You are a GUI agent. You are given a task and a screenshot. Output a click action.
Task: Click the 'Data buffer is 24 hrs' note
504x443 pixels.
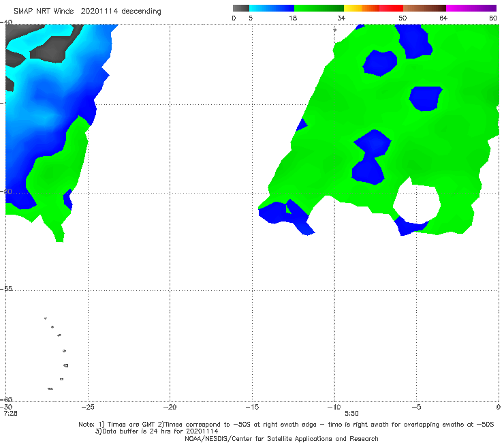click(157, 431)
